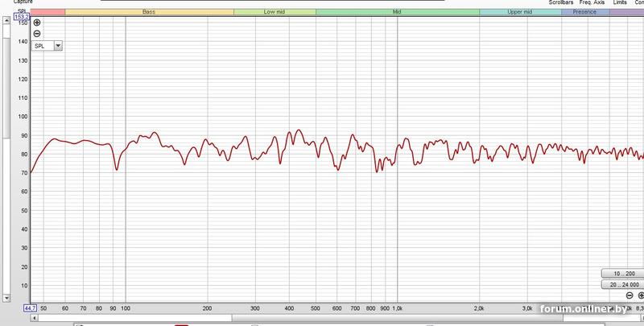Click the 153.2 top axis limit field

pos(22,17)
